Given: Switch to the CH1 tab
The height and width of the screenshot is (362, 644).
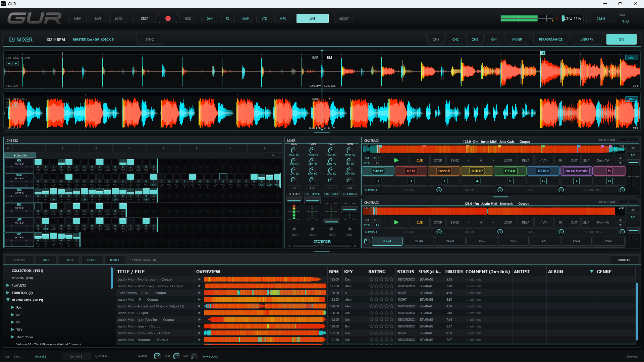Looking at the screenshot, I should tap(436, 39).
